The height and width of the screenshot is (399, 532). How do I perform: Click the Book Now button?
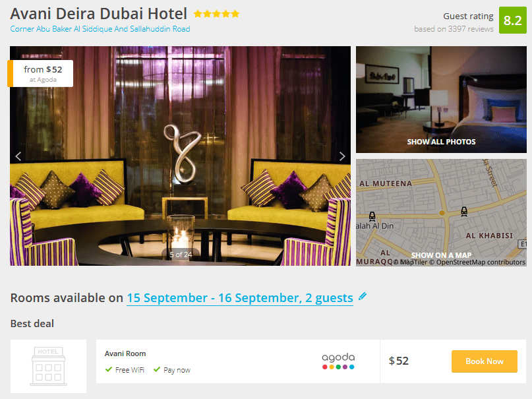point(484,361)
